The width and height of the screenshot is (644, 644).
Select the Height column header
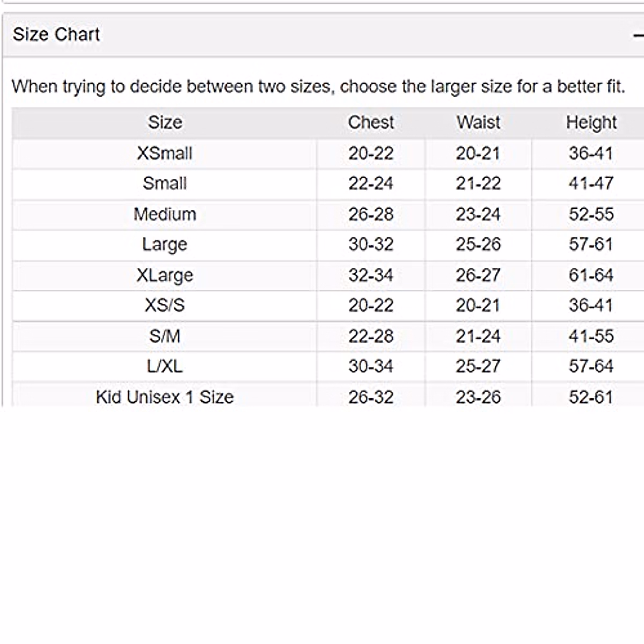(x=591, y=122)
